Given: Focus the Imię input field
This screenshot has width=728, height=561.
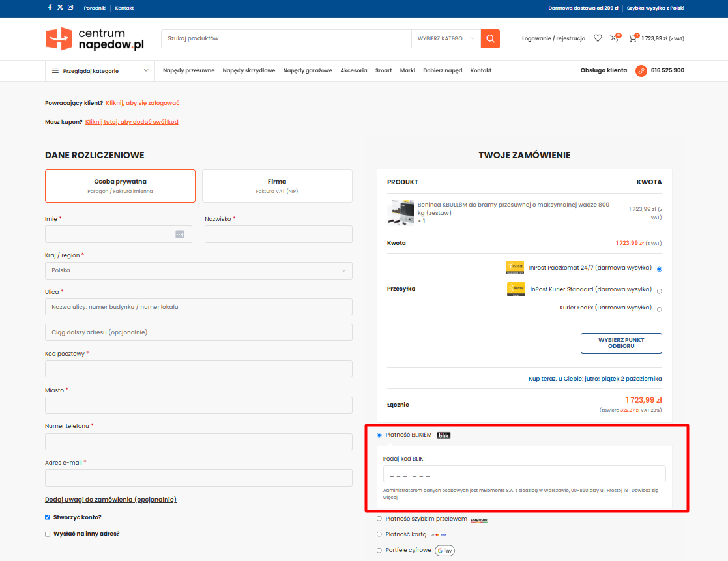Looking at the screenshot, I should point(119,235).
